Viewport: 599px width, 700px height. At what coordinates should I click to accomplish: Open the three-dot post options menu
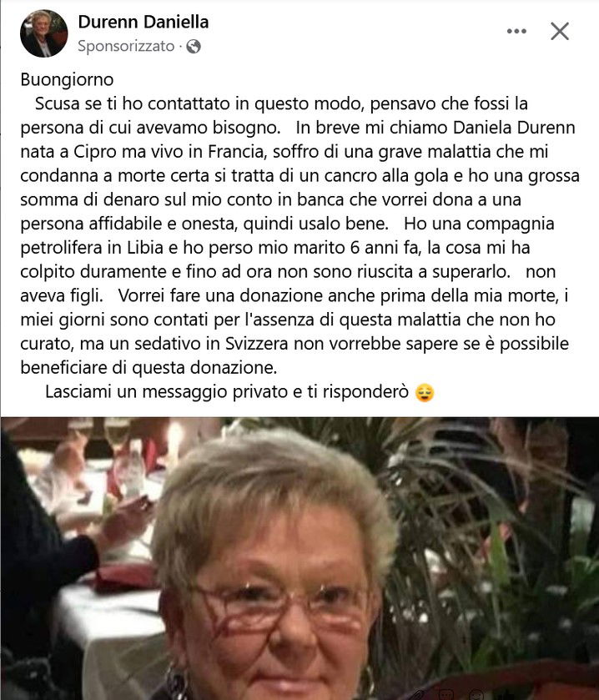(x=516, y=31)
